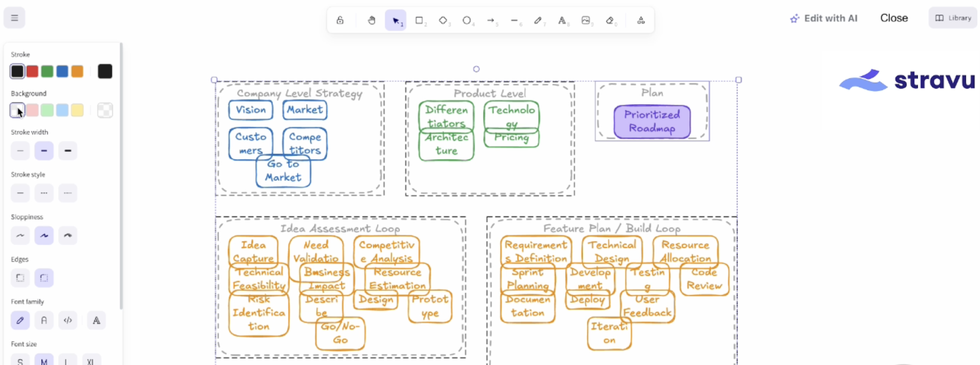Select sharp edges option
The image size is (980, 365).
coord(20,278)
